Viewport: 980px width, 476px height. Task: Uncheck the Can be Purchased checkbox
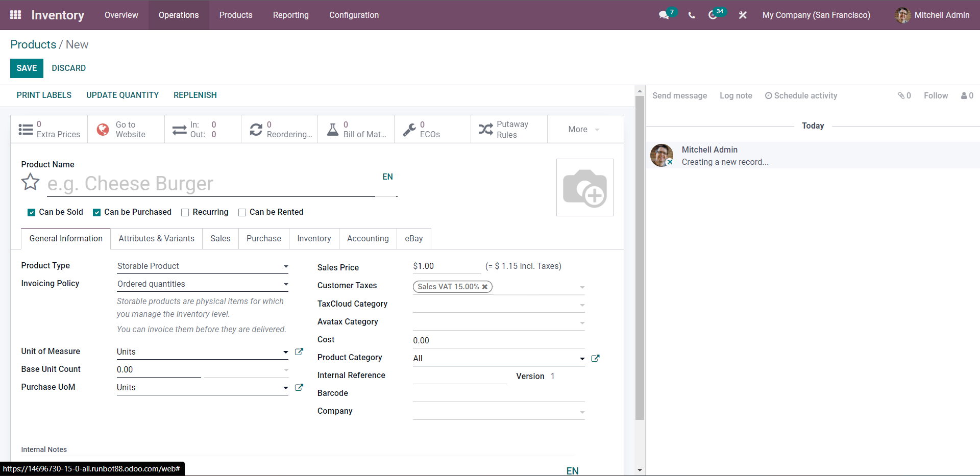pyautogui.click(x=96, y=212)
